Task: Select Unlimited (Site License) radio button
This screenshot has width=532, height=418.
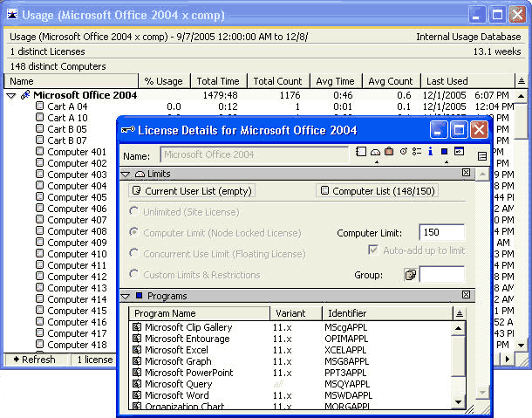Action: click(134, 212)
